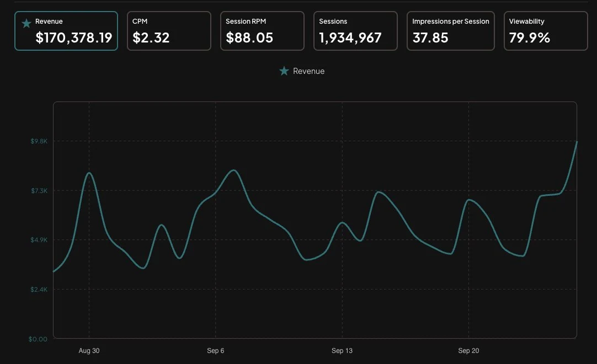
Task: Click the $9.8K y-axis label
Action: tap(39, 141)
